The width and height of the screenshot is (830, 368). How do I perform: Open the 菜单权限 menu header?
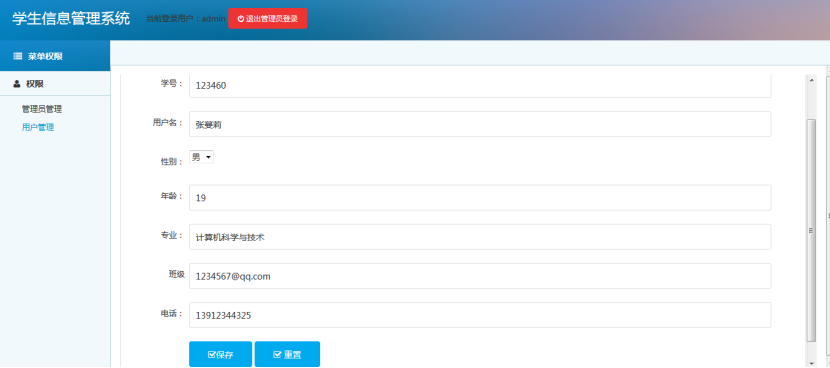click(55, 56)
